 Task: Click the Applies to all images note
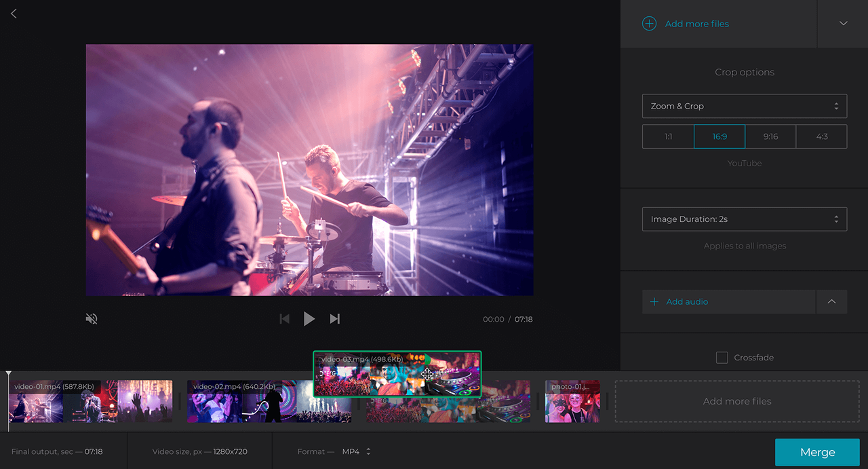click(x=745, y=246)
